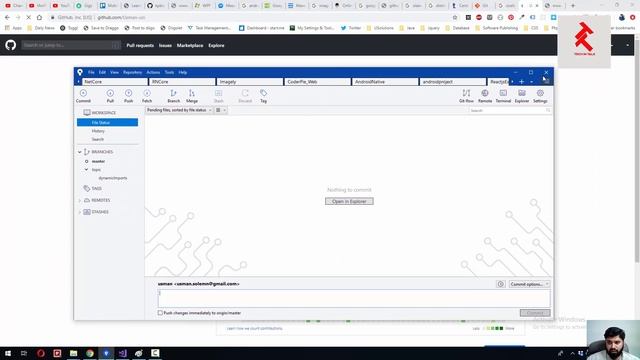Open the View menu

point(114,72)
